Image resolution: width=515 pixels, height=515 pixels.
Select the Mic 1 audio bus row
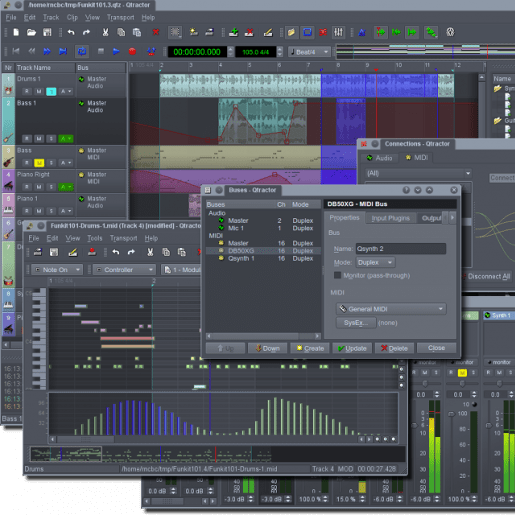click(x=263, y=228)
